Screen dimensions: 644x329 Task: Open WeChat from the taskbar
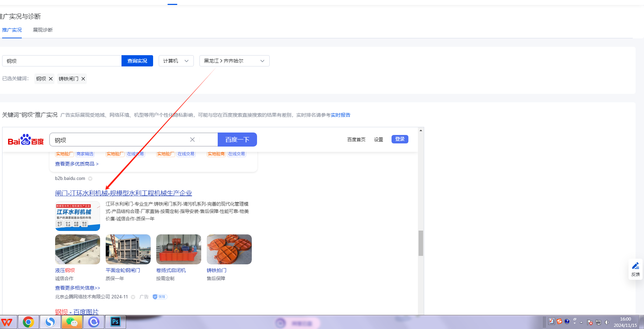[x=72, y=322]
